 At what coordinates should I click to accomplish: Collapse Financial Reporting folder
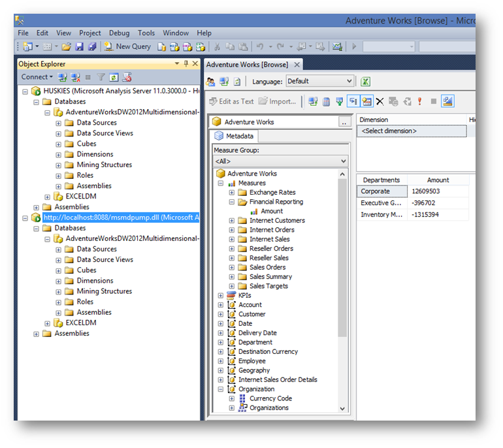(232, 202)
